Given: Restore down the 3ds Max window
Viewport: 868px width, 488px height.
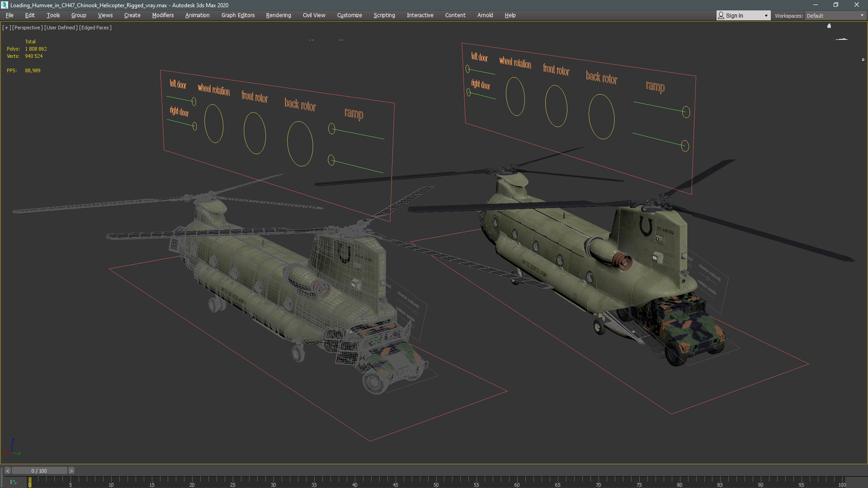Looking at the screenshot, I should (836, 5).
